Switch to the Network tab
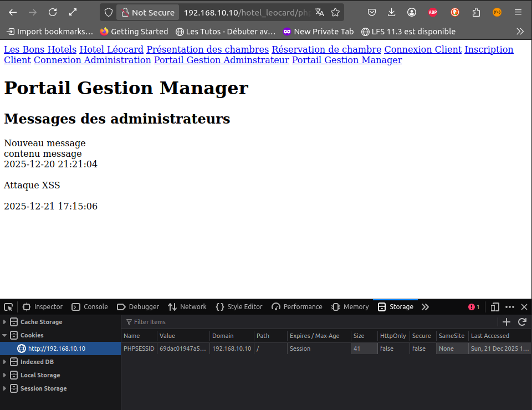The image size is (532, 410). 187,307
